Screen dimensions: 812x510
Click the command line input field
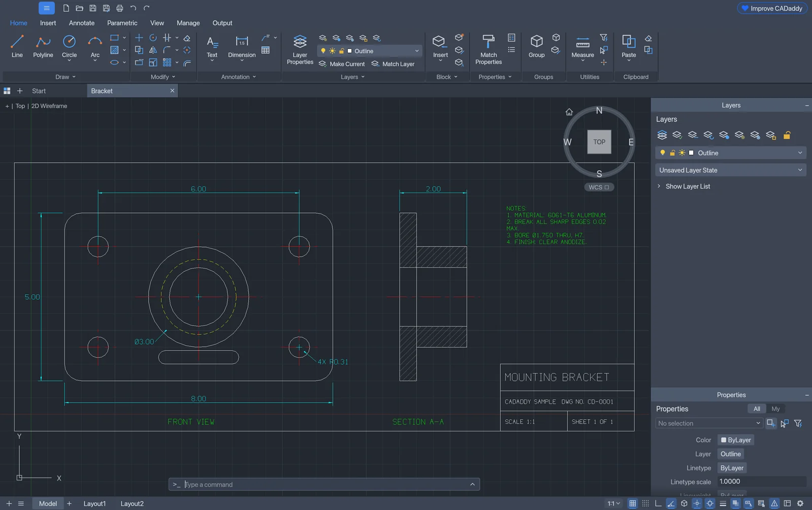tap(324, 485)
